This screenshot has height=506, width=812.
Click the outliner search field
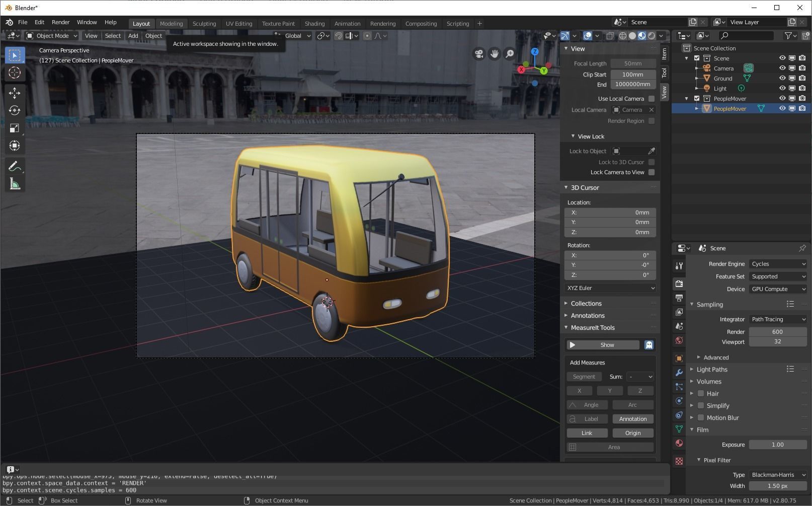747,36
